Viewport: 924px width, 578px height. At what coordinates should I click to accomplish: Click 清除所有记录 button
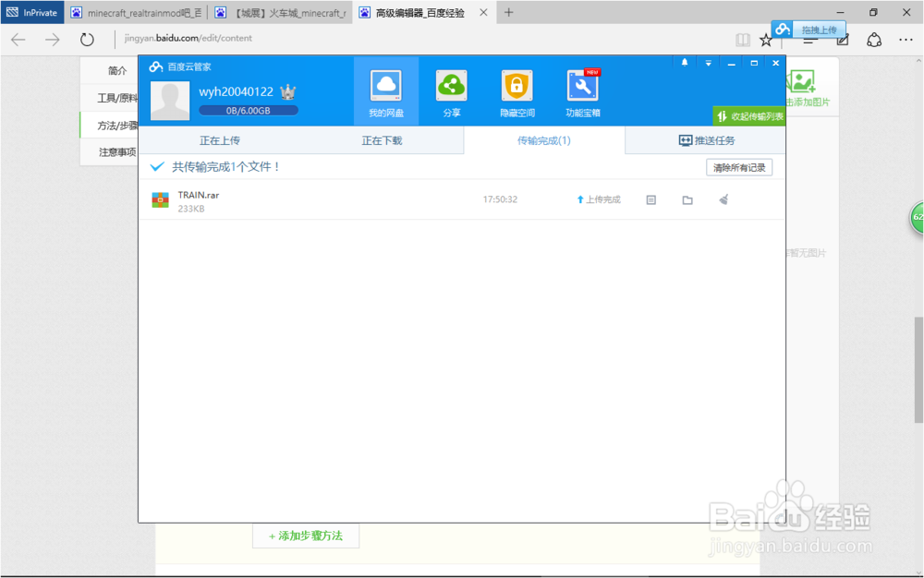(x=739, y=168)
